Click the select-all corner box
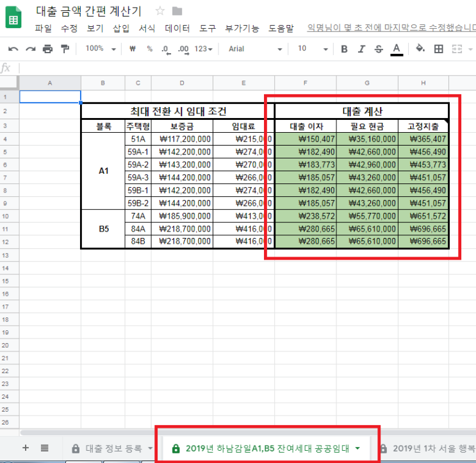The width and height of the screenshot is (476, 463). tap(9, 83)
